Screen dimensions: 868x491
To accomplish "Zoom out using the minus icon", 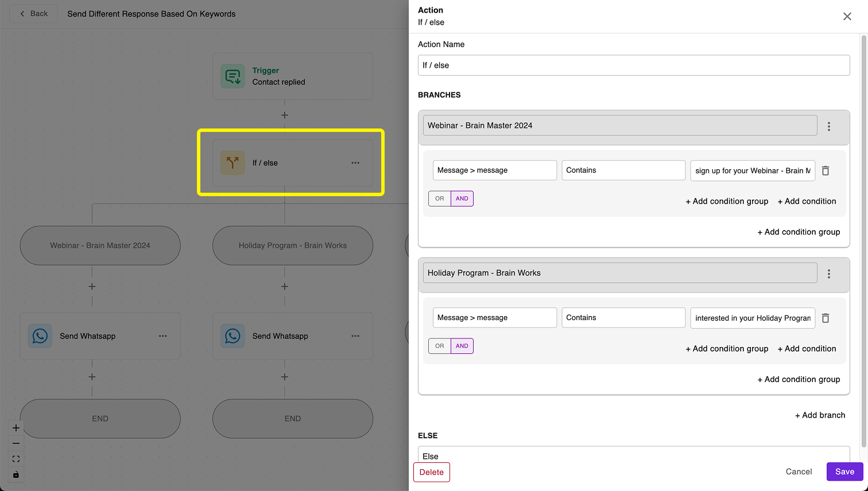I will (x=15, y=443).
